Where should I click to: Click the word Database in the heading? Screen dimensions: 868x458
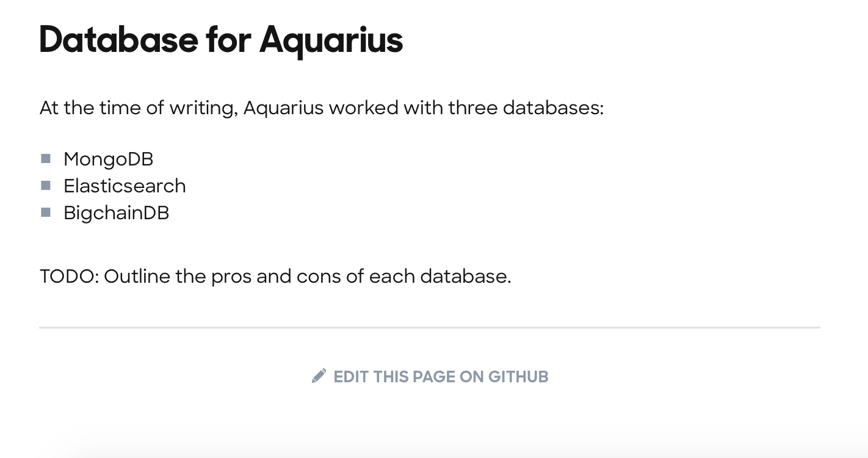118,40
